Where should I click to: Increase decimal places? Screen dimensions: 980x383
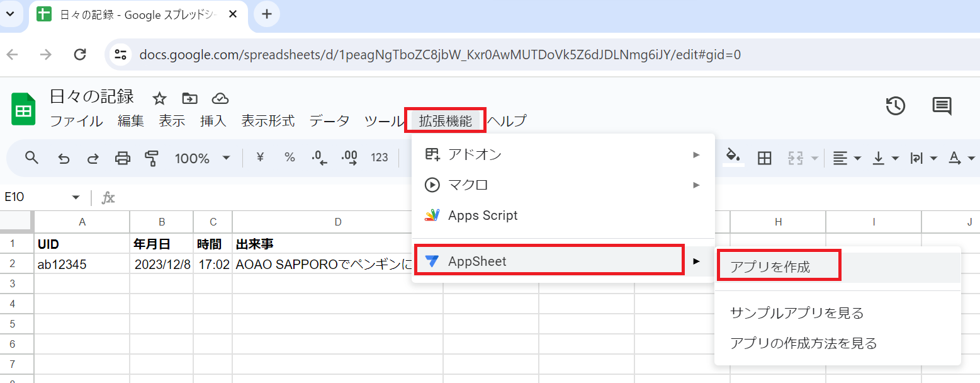click(x=349, y=158)
